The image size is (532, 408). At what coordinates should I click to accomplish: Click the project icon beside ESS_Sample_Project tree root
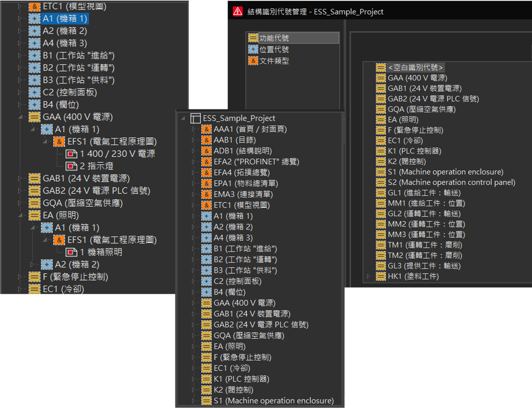196,118
